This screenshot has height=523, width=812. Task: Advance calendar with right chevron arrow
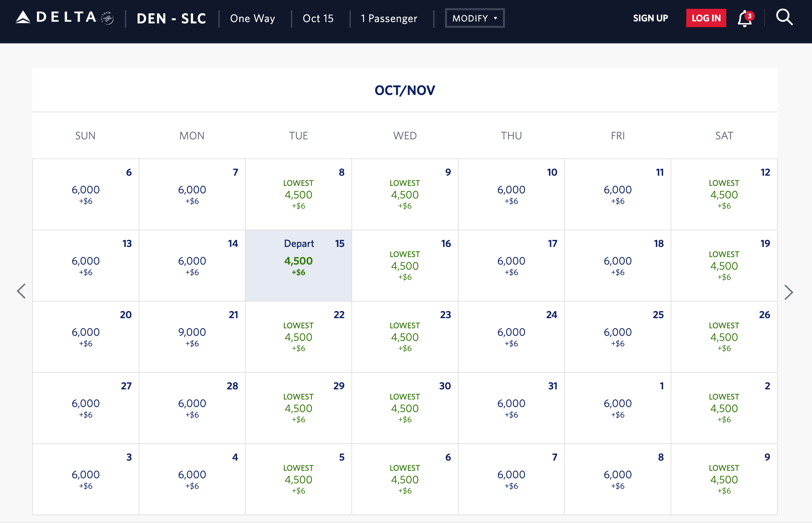coord(789,292)
